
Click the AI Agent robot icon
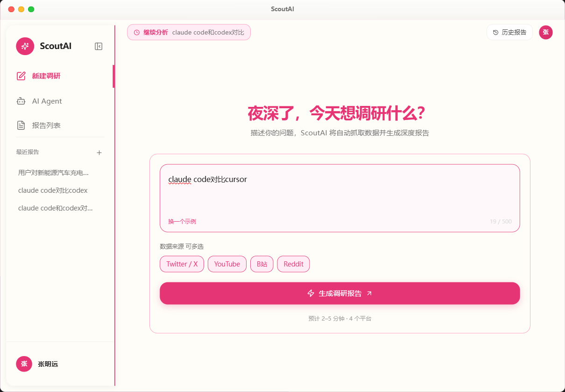[x=21, y=101]
